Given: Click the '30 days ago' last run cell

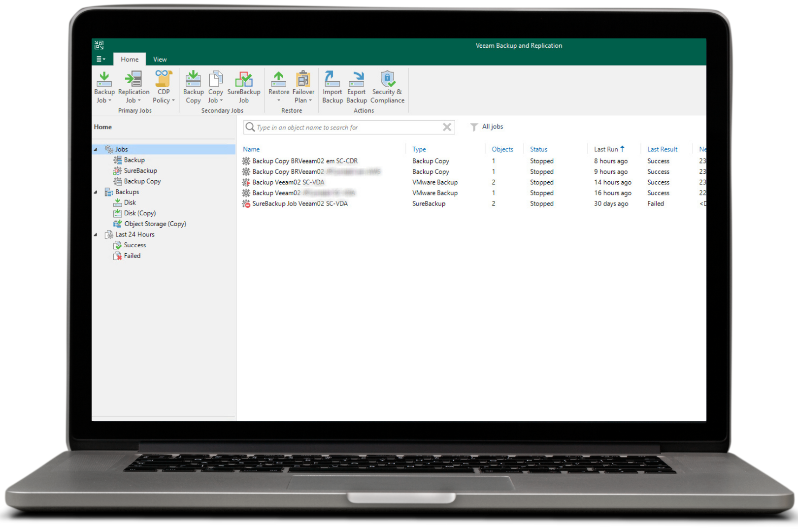Looking at the screenshot, I should tap(611, 203).
